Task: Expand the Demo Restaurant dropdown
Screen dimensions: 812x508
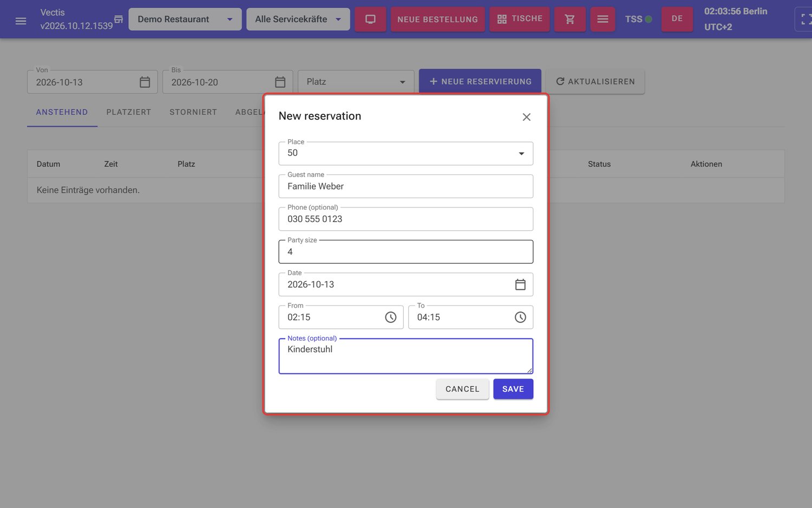Action: coord(185,19)
